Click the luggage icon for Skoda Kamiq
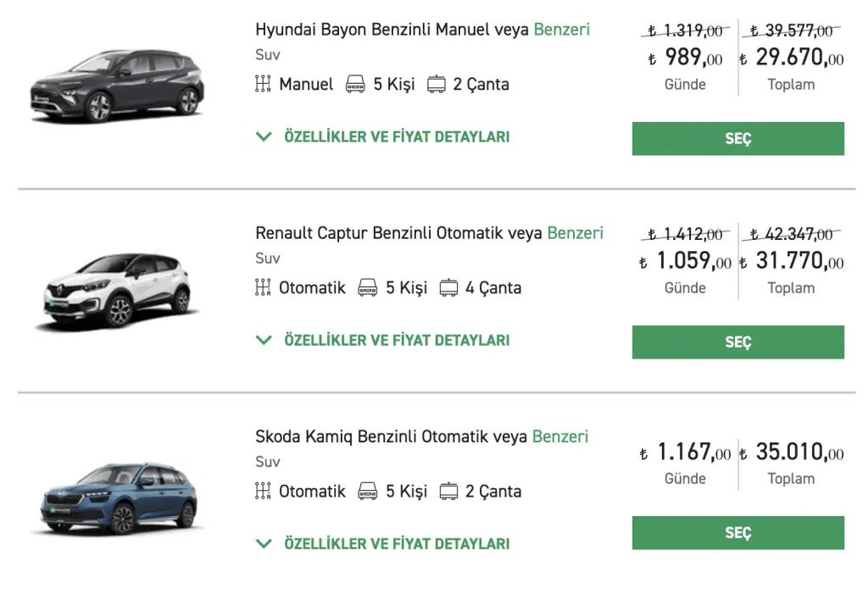This screenshot has width=868, height=595. point(448,491)
